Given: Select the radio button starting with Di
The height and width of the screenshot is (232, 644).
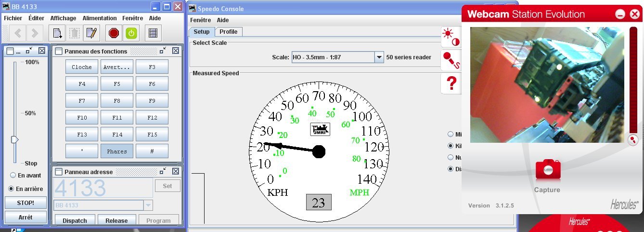Looking at the screenshot, I should click(451, 169).
